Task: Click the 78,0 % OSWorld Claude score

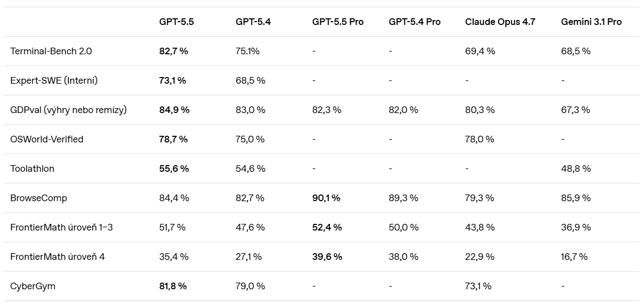Action: [480, 139]
